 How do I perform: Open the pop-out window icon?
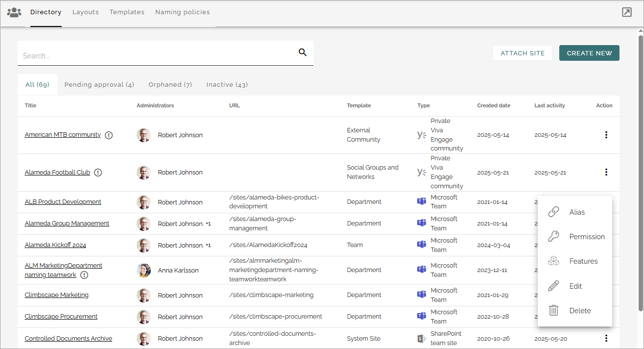(x=626, y=12)
